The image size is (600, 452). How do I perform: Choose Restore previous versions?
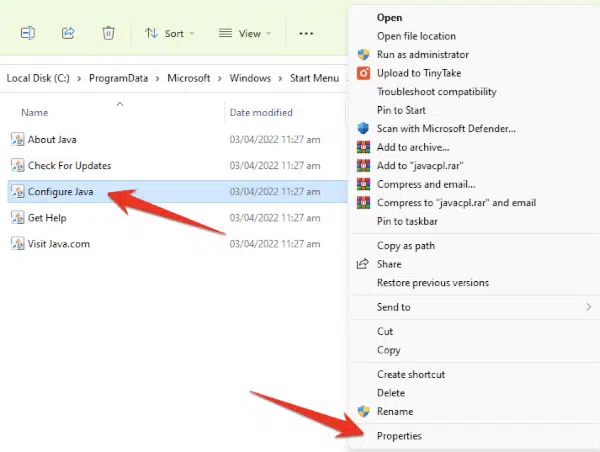pos(433,282)
